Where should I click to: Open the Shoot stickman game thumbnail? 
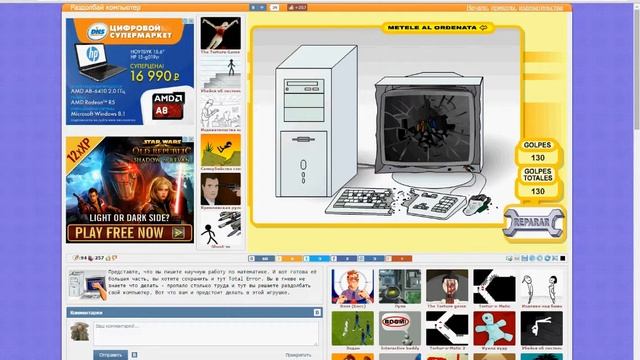tap(220, 228)
